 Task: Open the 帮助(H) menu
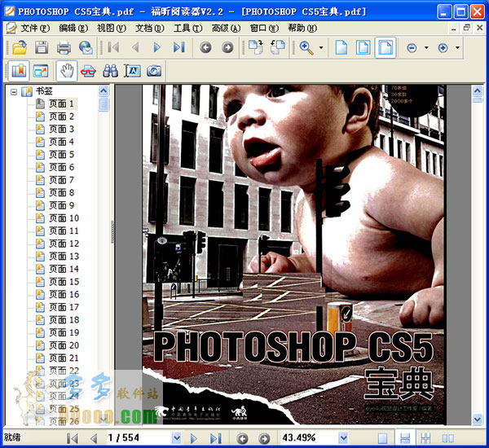point(302,29)
